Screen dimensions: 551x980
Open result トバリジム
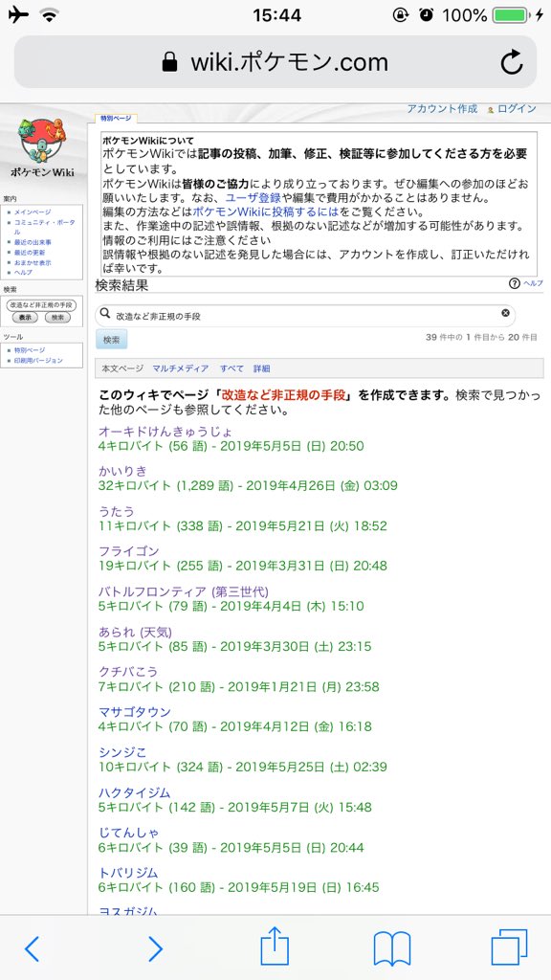(128, 873)
